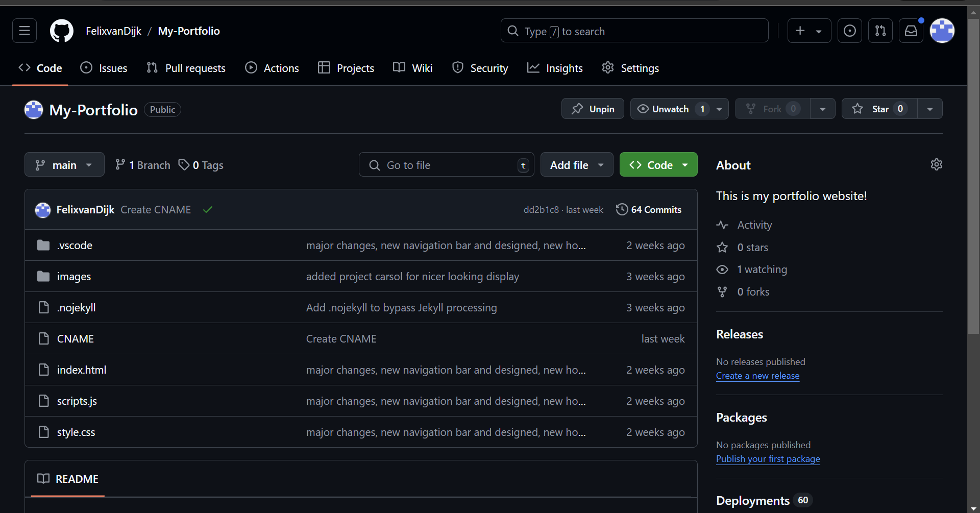Click Publish your first package link

point(768,459)
